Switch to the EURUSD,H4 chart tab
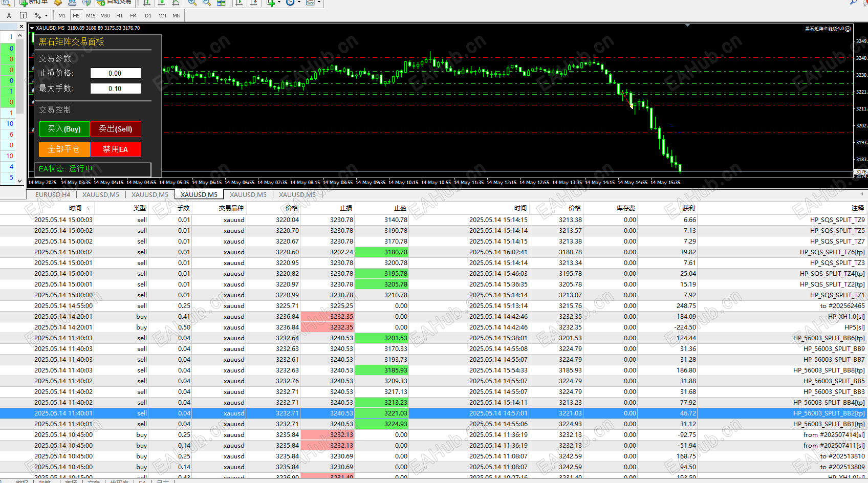 [x=53, y=194]
